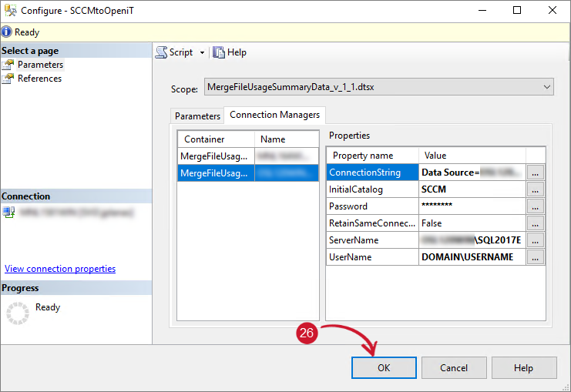Click the DOMAIN\USERNAME value
This screenshot has width=571, height=392.
click(472, 257)
